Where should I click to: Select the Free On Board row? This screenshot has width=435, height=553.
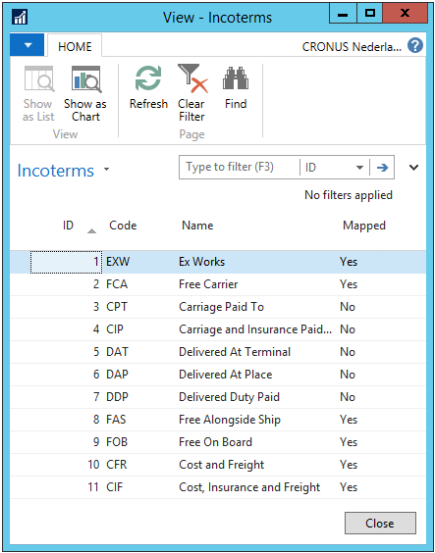[218, 442]
